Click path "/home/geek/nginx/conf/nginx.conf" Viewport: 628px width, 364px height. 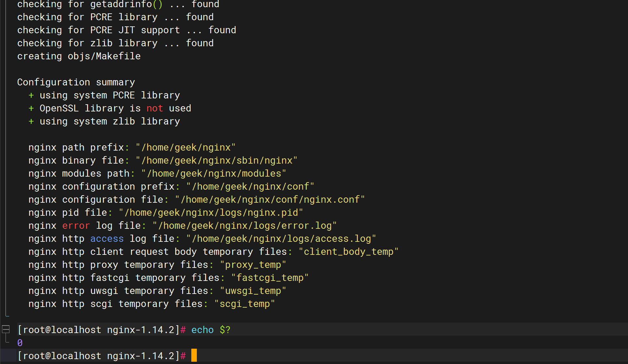coord(270,199)
